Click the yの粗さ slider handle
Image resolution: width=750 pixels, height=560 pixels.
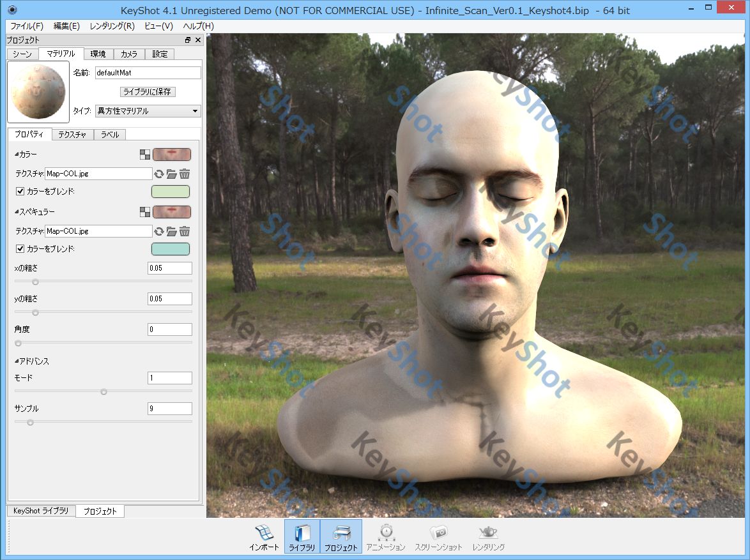click(35, 312)
